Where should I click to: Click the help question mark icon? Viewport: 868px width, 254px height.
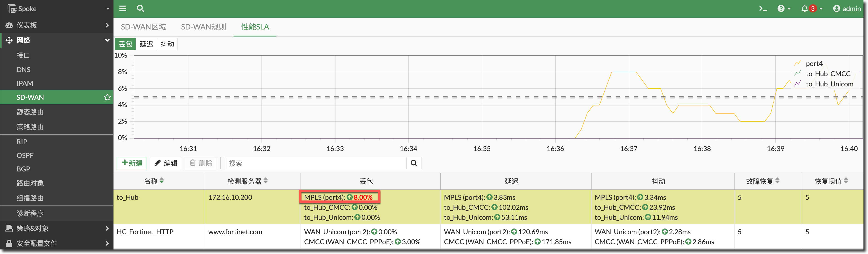click(781, 8)
